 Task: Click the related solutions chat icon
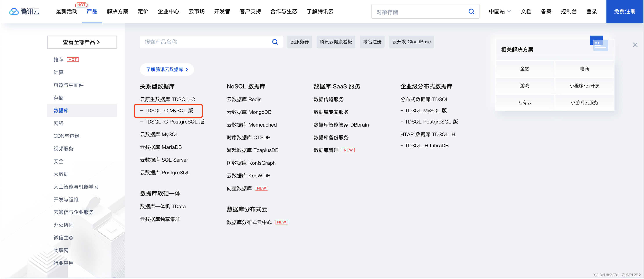[599, 43]
